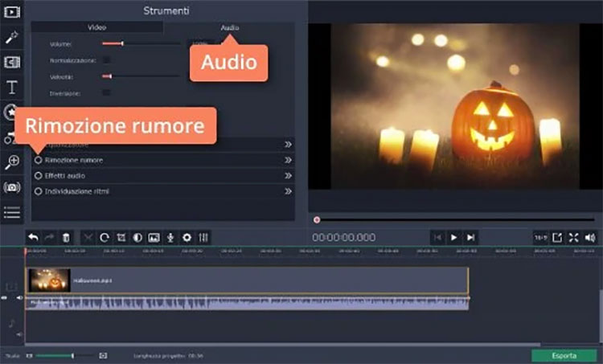Viewport: 603px width, 364px height.
Task: Click the 00:00:00.000 timecode display
Action: click(344, 238)
